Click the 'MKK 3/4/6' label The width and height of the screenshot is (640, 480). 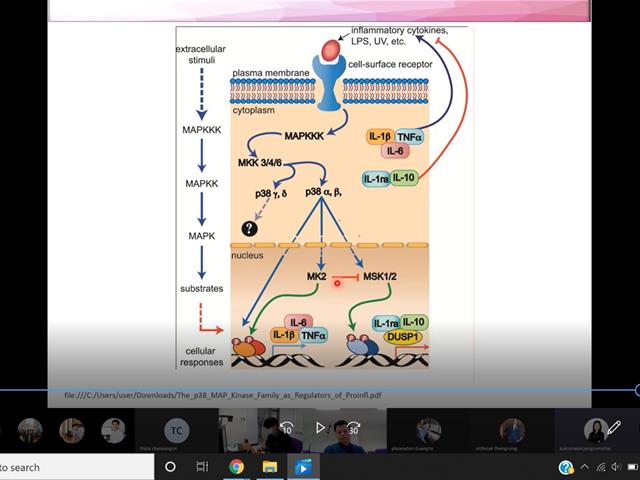coord(260,163)
